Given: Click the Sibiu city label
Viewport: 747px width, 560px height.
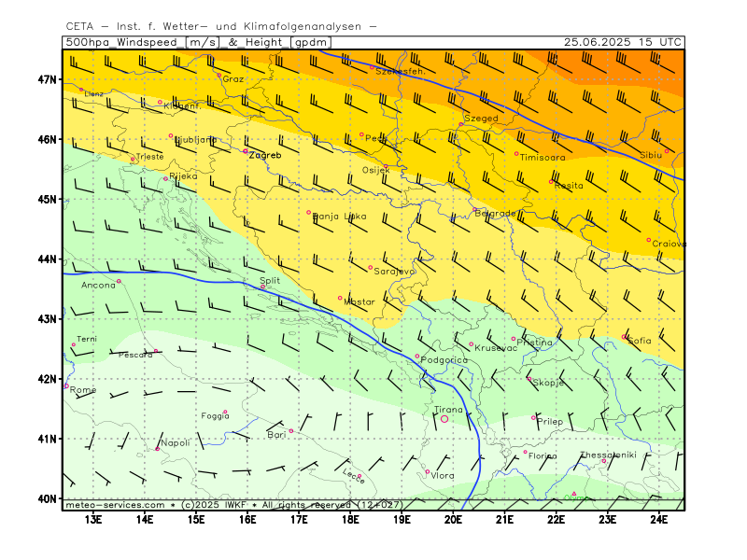Looking at the screenshot, I should pos(651,155).
